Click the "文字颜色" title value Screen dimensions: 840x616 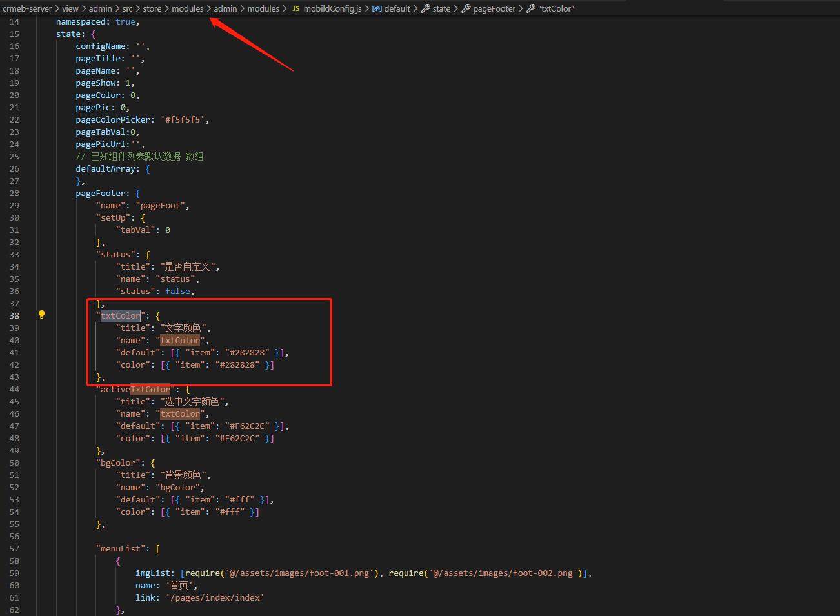pos(183,328)
